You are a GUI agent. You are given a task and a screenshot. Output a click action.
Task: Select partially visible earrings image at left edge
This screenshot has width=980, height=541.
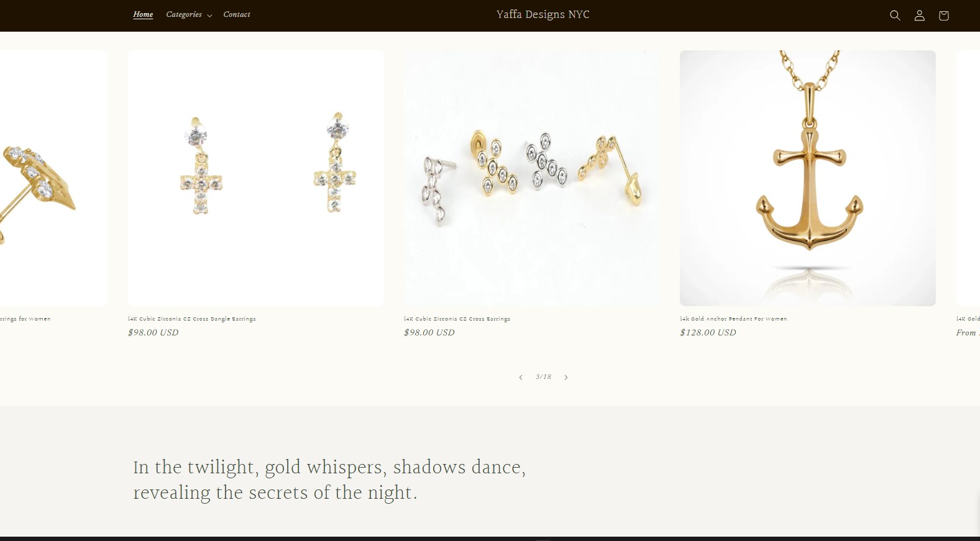click(x=53, y=178)
